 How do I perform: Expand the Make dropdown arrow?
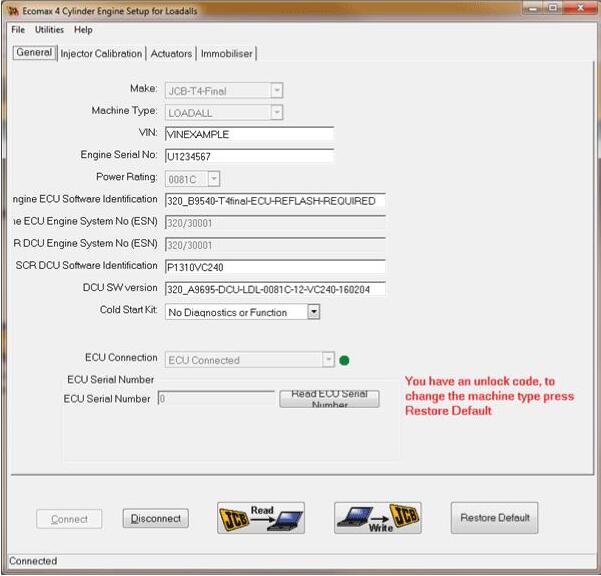coord(277,90)
